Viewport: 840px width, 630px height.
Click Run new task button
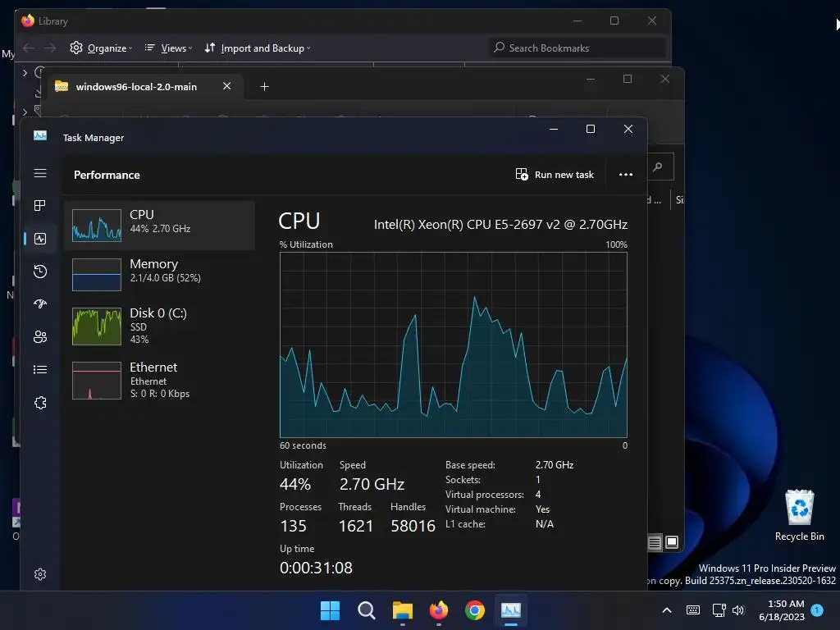[555, 175]
